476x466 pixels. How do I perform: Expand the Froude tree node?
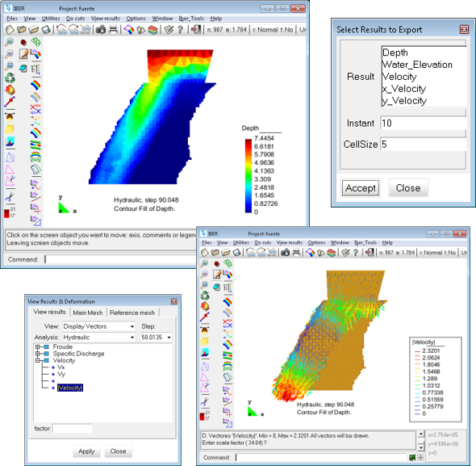pos(37,346)
